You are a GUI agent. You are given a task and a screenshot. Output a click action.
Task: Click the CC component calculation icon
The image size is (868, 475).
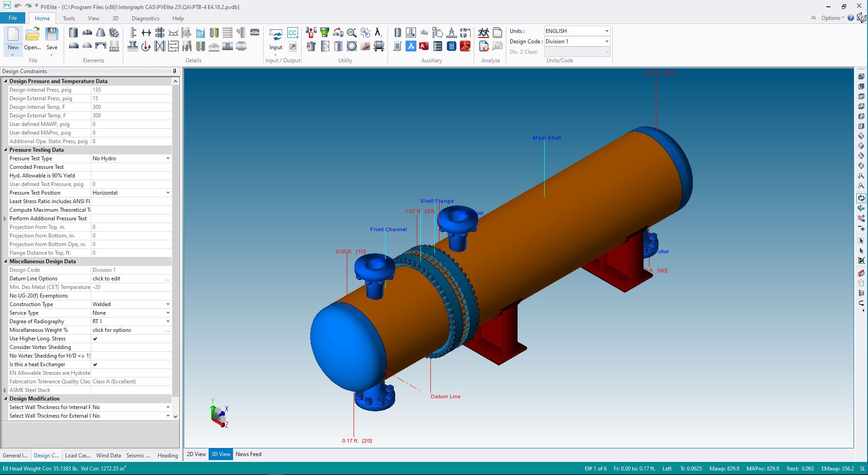(293, 33)
